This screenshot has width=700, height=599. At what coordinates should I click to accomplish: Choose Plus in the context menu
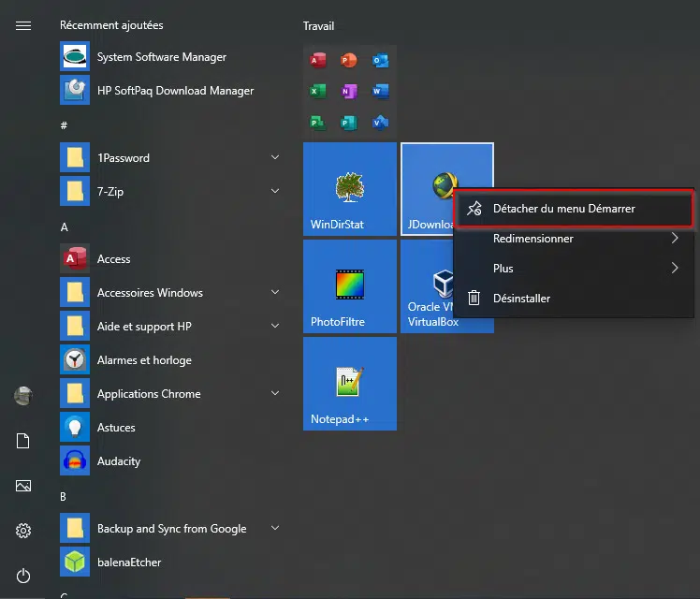click(x=574, y=269)
